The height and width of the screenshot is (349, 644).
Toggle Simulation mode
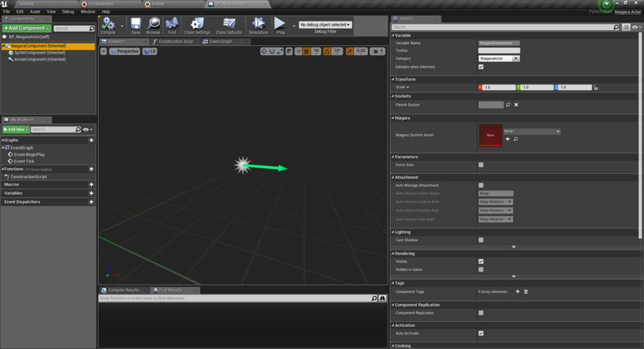(258, 25)
